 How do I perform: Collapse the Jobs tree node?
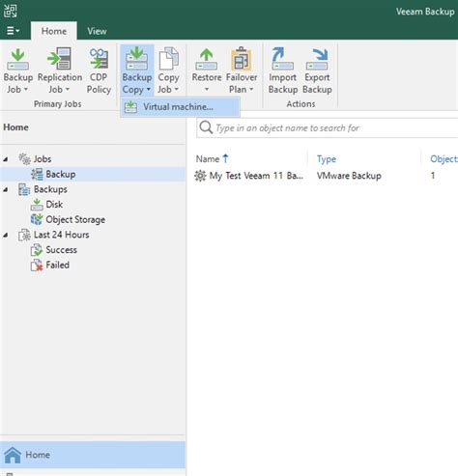click(6, 159)
